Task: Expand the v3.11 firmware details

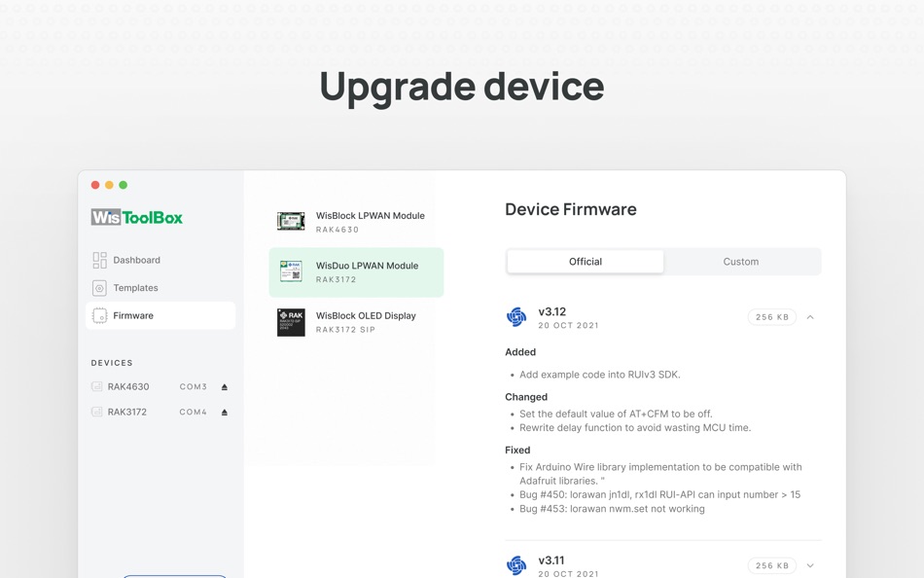Action: click(810, 565)
